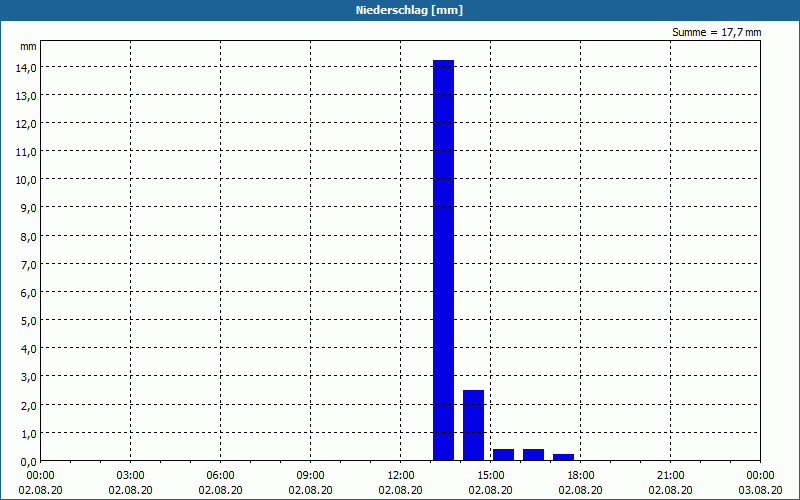Viewport: 800px width, 500px height.
Task: Click the 00:00 02.08.20 start label
Action: point(40,483)
